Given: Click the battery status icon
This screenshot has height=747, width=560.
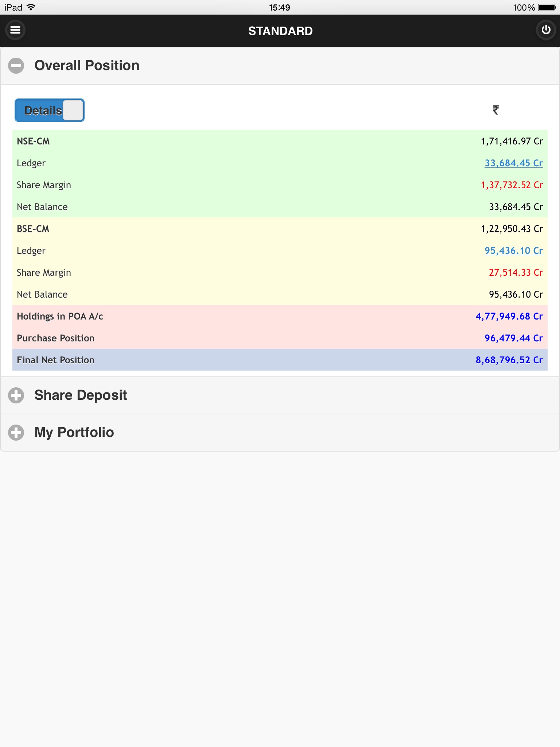Looking at the screenshot, I should click(547, 7).
